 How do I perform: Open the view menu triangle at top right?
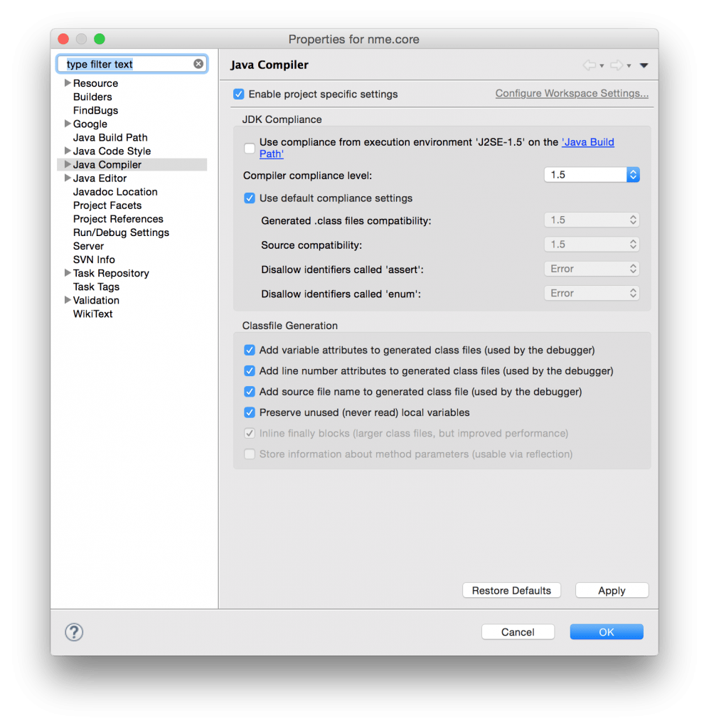coord(644,65)
